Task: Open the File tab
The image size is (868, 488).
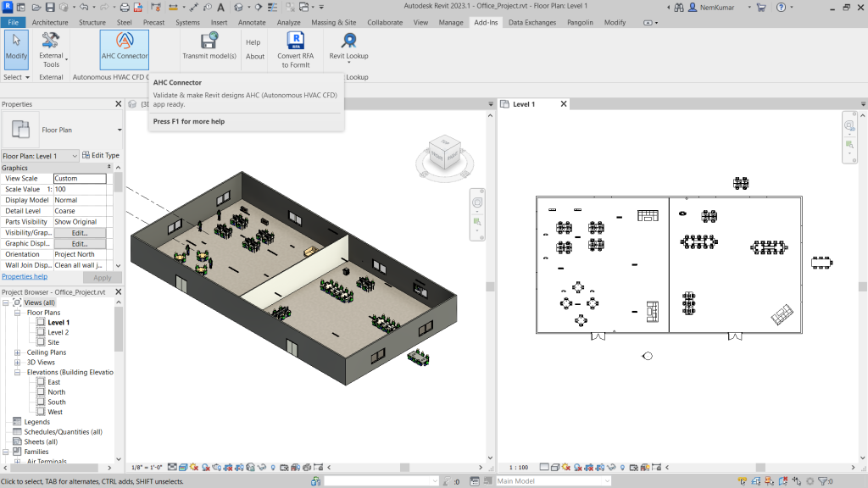Action: tap(14, 22)
